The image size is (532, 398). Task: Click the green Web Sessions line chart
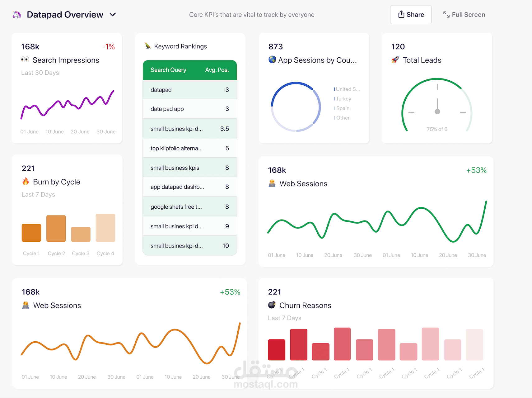[x=377, y=222]
